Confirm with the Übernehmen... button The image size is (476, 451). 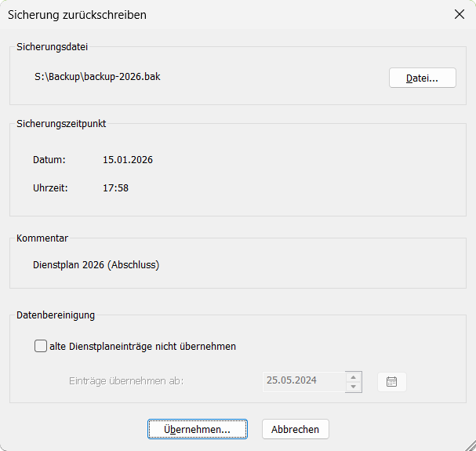(198, 429)
